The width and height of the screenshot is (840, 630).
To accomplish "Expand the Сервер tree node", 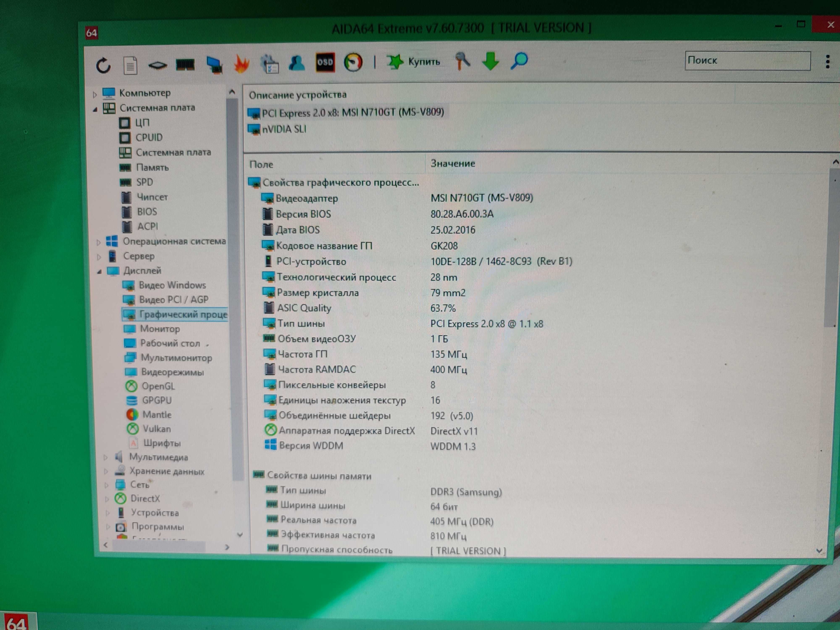I will [x=99, y=257].
